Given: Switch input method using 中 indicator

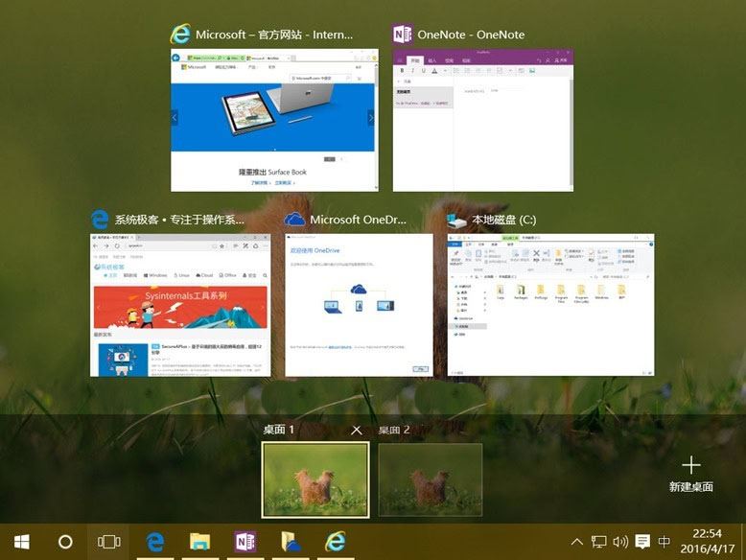Looking at the screenshot, I should point(664,542).
